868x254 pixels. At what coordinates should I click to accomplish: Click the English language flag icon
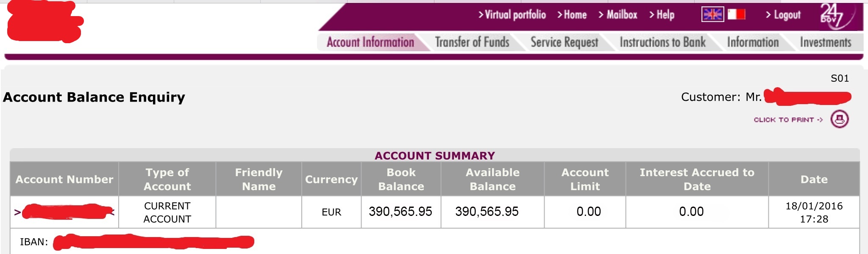click(712, 15)
